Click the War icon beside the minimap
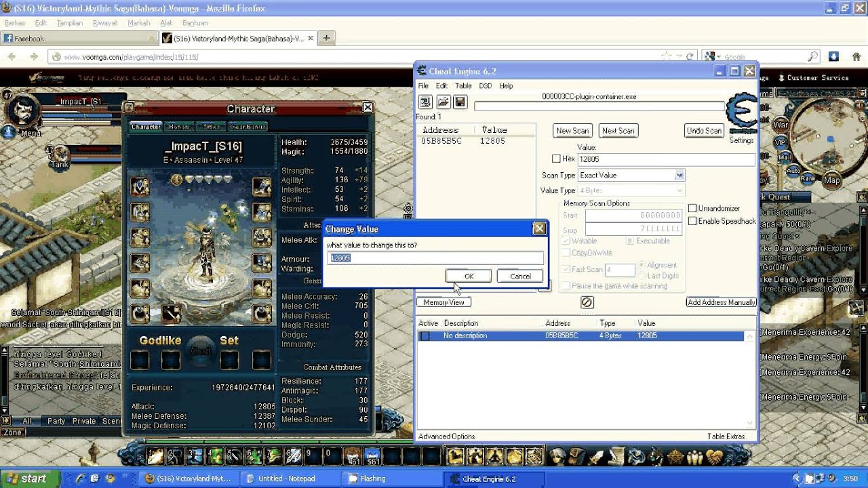This screenshot has height=488, width=868. coord(781,125)
